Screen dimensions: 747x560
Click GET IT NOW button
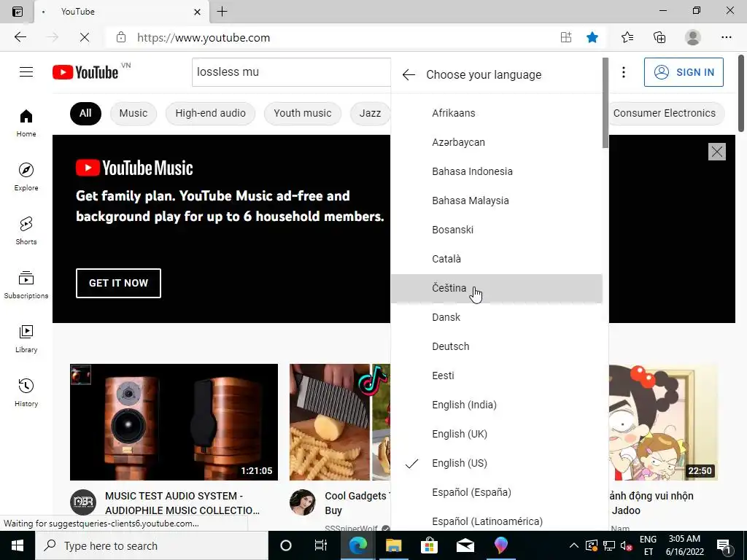tap(118, 283)
